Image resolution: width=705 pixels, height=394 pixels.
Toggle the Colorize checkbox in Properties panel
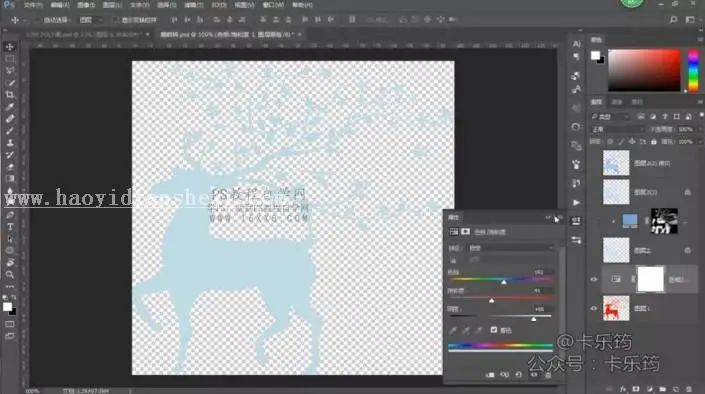pos(494,330)
